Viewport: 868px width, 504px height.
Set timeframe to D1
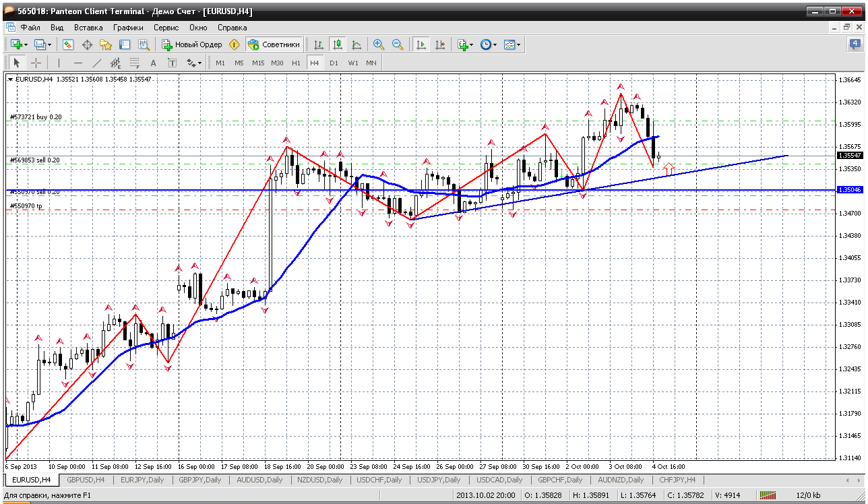click(x=334, y=63)
